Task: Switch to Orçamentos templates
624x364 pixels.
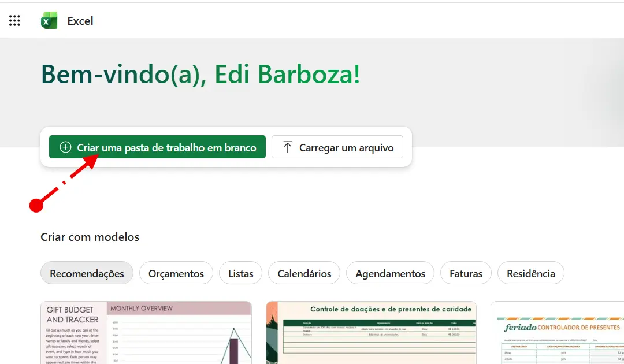Action: click(176, 273)
